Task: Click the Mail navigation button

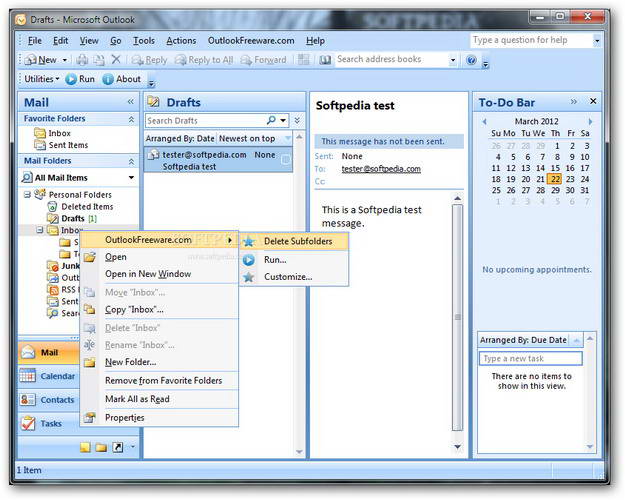Action: point(49,352)
